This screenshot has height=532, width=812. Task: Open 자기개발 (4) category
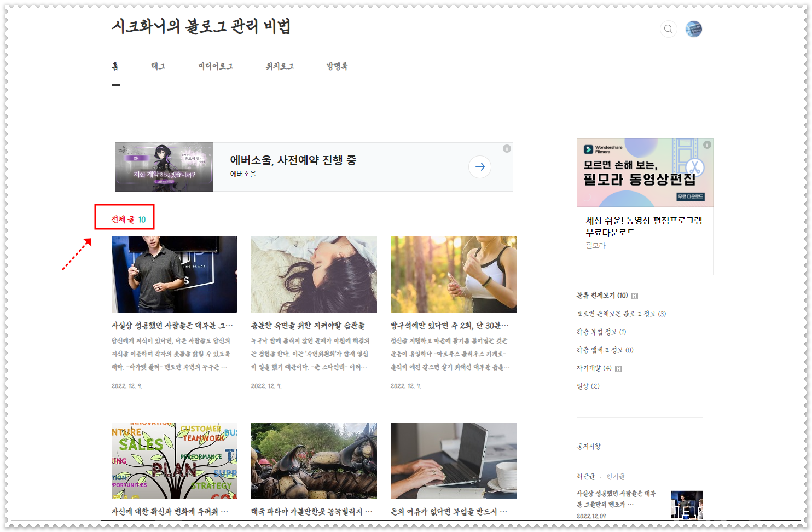tap(594, 368)
